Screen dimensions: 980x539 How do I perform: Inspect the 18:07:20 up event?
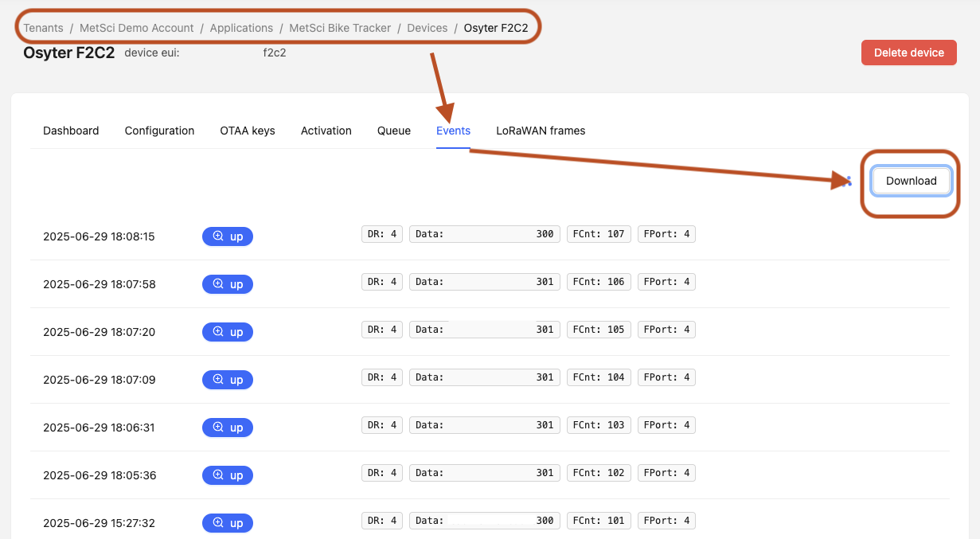tap(227, 332)
